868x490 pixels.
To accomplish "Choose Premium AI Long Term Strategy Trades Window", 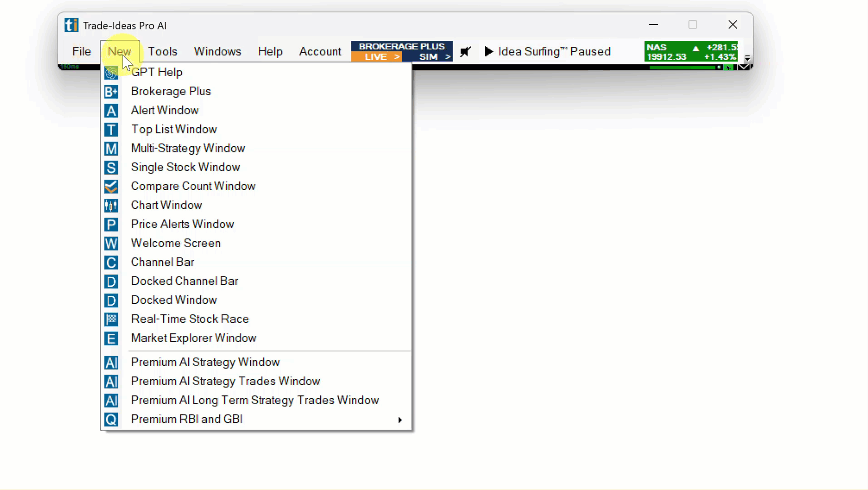I will point(256,401).
